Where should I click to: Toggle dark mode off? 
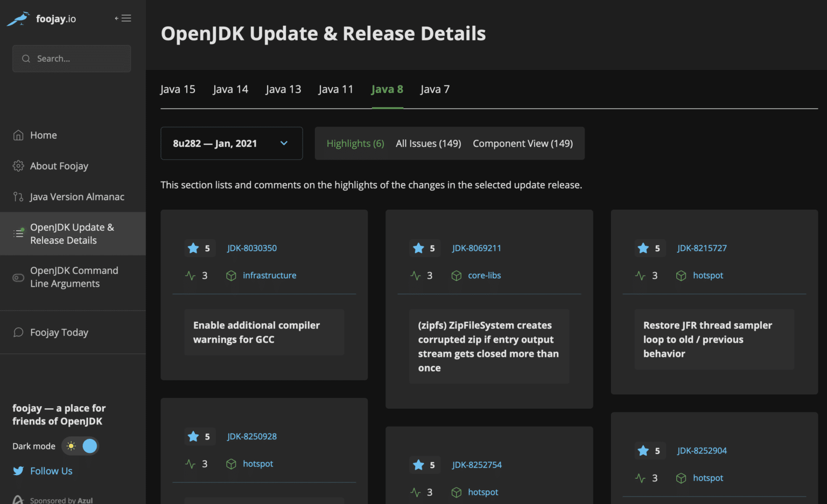(x=80, y=446)
